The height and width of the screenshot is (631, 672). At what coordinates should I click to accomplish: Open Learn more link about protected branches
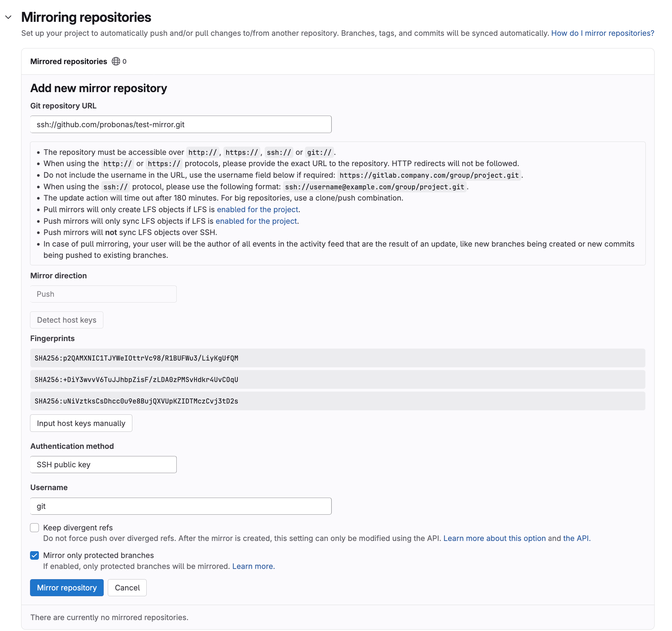point(253,566)
